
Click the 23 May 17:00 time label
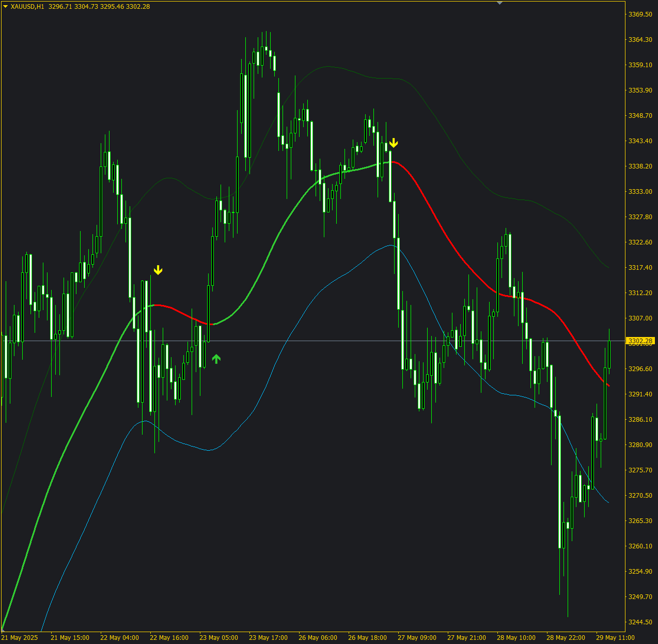[x=268, y=638]
